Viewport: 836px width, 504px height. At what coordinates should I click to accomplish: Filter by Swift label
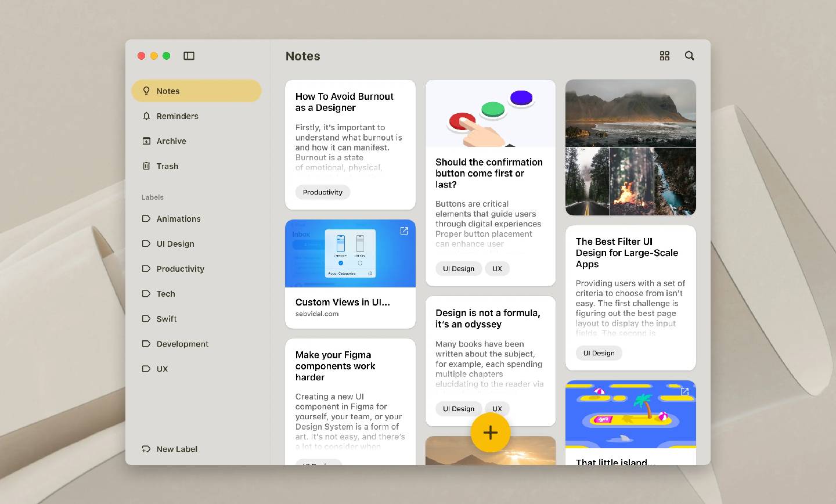[x=167, y=319]
